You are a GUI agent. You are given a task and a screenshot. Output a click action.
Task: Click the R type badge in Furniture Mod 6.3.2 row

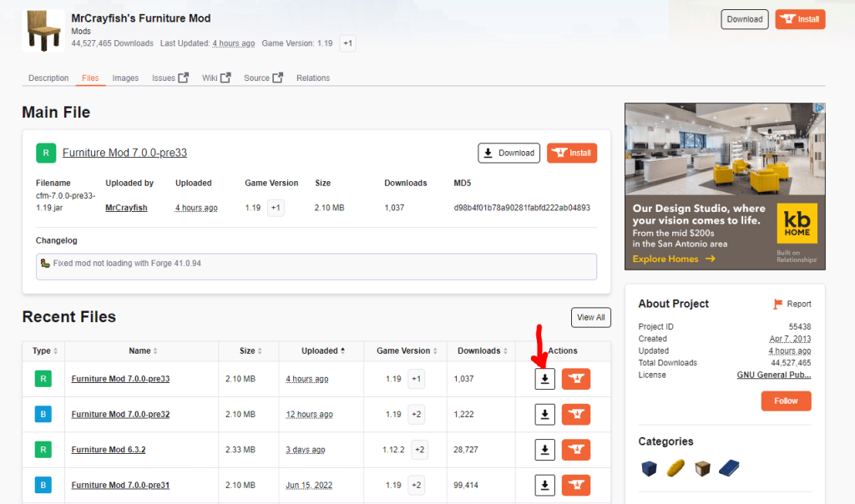tap(43, 450)
